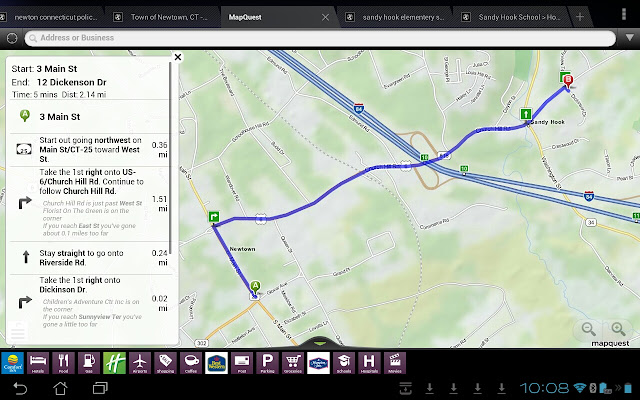The width and height of the screenshot is (640, 400).
Task: Tap the Best Western shortcut icon
Action: click(x=216, y=363)
